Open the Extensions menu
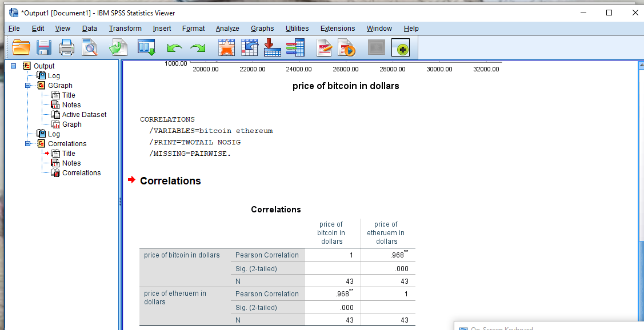This screenshot has width=644, height=330. [338, 29]
